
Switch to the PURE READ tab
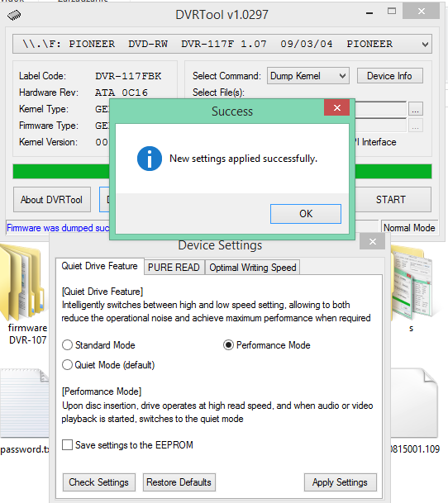(174, 268)
